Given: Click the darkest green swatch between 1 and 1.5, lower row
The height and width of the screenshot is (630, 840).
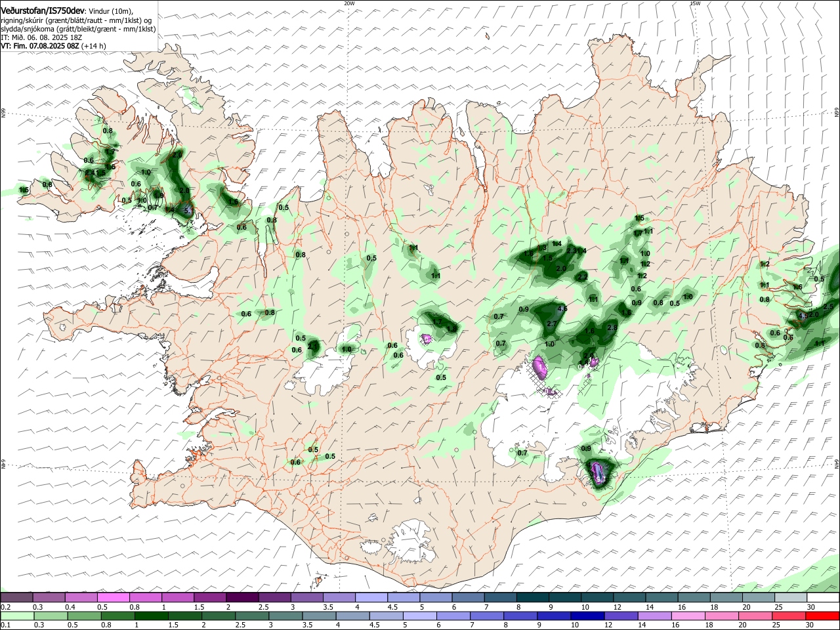Looking at the screenshot, I should click(x=150, y=616).
